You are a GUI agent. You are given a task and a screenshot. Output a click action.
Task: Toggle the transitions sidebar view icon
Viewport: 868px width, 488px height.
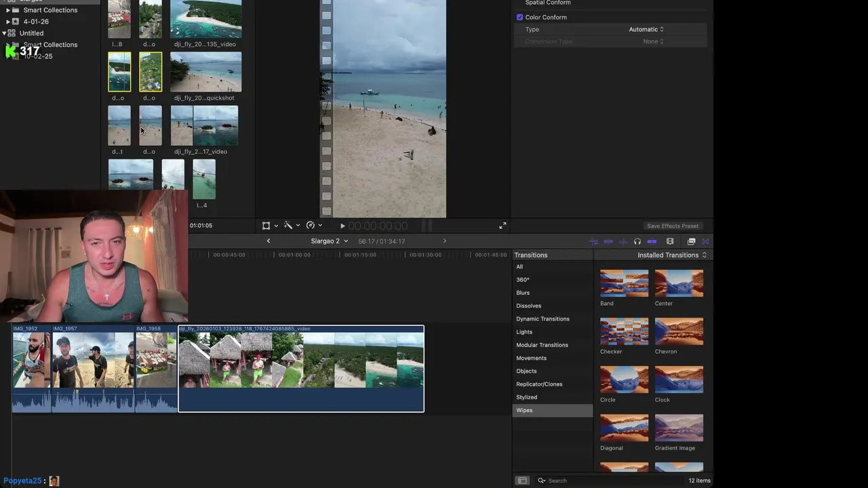tap(522, 481)
